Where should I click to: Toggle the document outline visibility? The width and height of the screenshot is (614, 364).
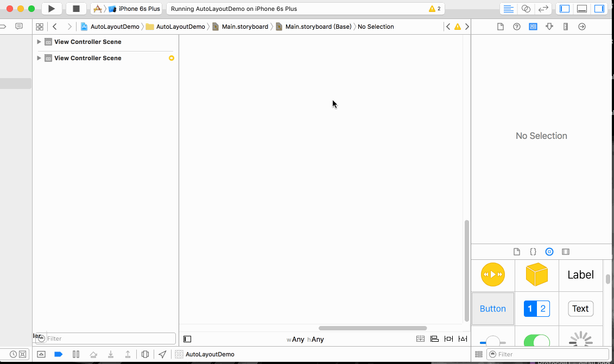click(187, 339)
